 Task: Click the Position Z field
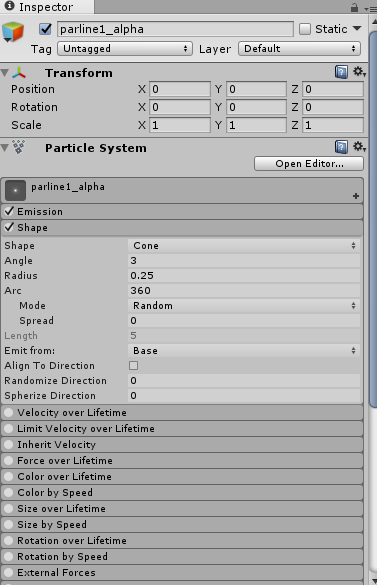[333, 89]
